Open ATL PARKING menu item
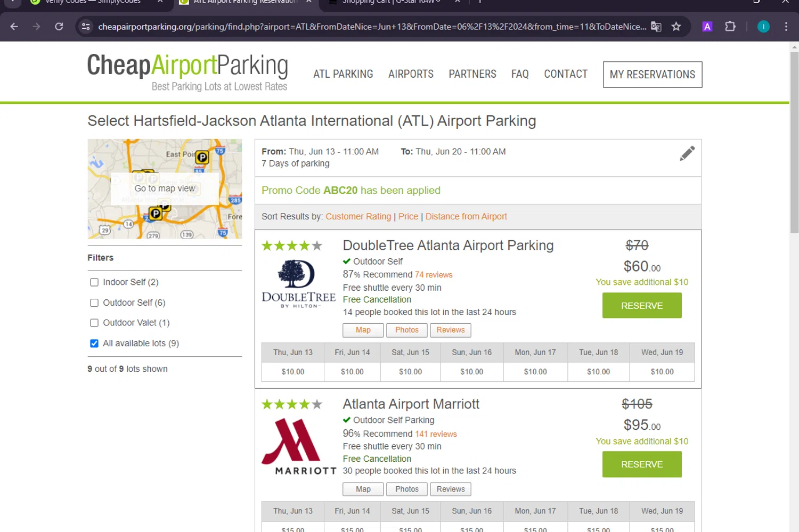This screenshot has height=532, width=799. coord(343,74)
